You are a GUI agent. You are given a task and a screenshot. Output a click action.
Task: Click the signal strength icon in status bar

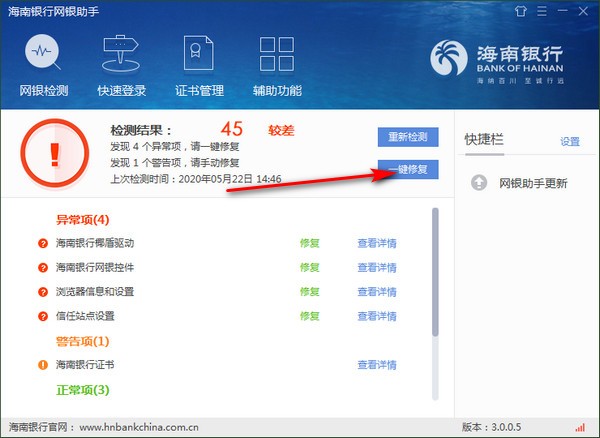tap(580, 427)
